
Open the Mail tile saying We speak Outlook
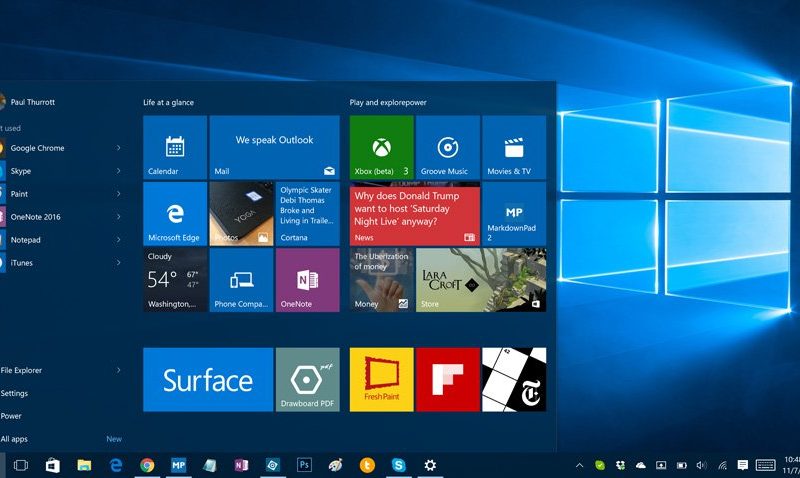click(x=274, y=147)
